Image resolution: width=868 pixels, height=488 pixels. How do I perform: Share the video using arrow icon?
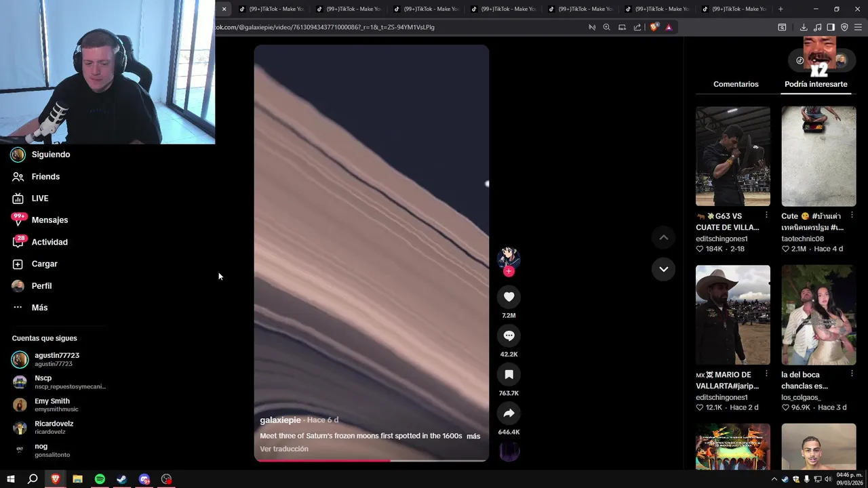pos(509,413)
